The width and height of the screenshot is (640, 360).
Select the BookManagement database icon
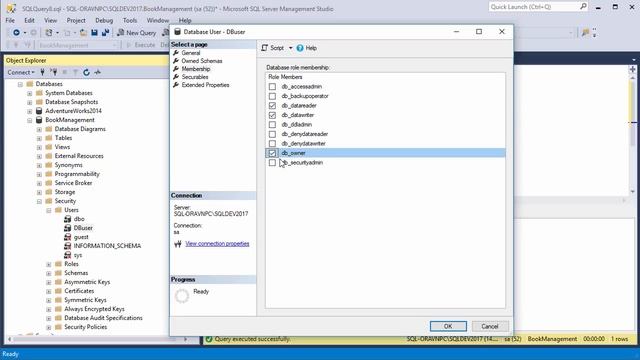[39, 120]
